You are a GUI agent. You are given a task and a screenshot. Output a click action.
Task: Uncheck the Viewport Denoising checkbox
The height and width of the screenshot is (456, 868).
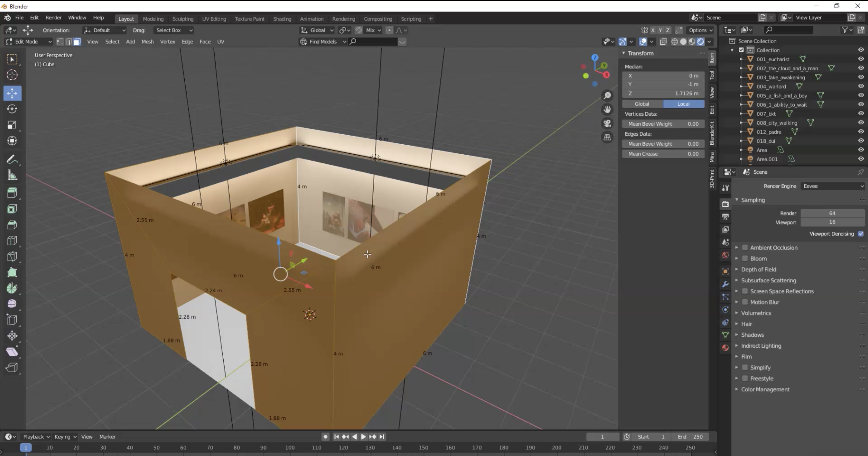pyautogui.click(x=860, y=234)
